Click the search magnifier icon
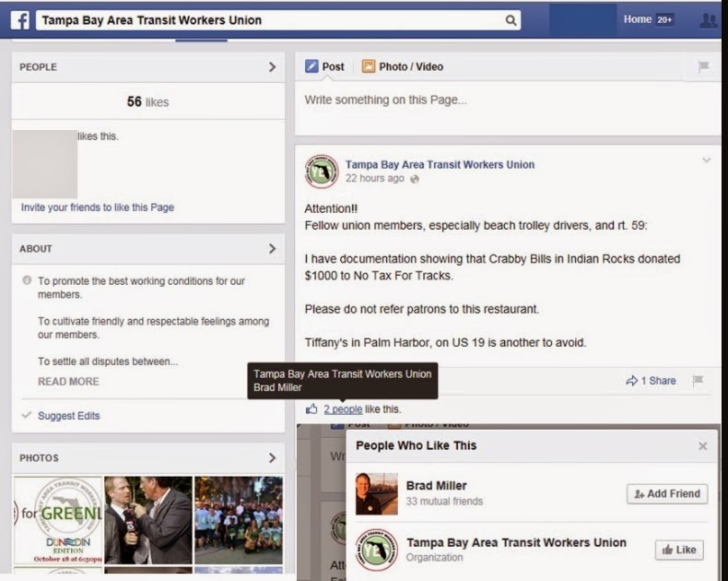 tap(511, 20)
